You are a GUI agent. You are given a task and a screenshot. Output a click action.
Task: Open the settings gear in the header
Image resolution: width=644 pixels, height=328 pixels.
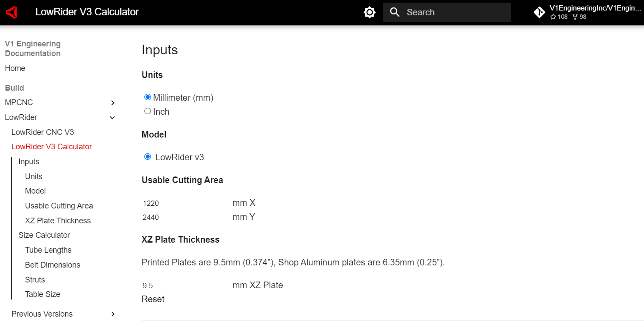(x=369, y=12)
